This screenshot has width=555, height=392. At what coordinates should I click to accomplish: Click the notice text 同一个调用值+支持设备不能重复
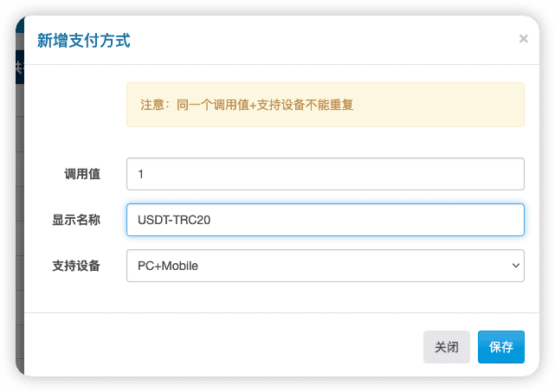pyautogui.click(x=265, y=105)
